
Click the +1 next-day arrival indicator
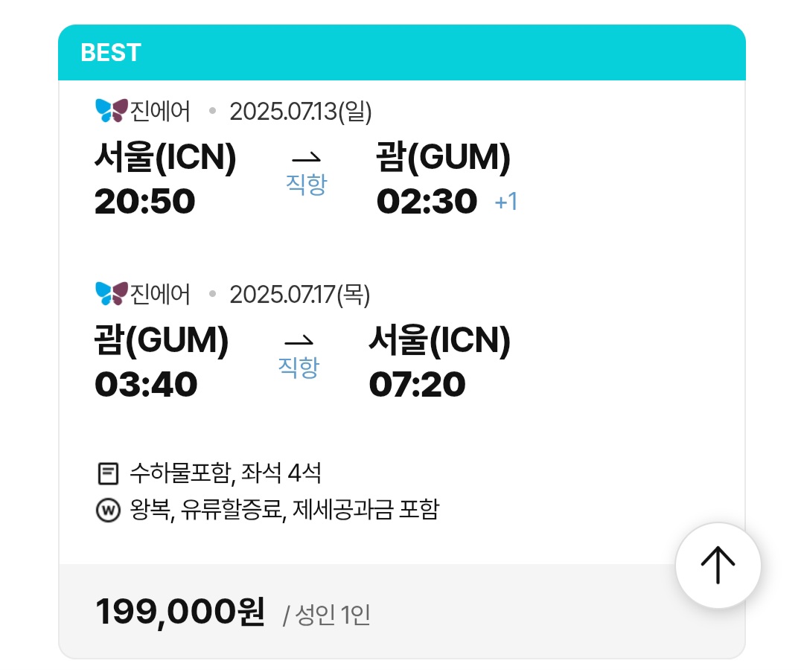point(506,202)
